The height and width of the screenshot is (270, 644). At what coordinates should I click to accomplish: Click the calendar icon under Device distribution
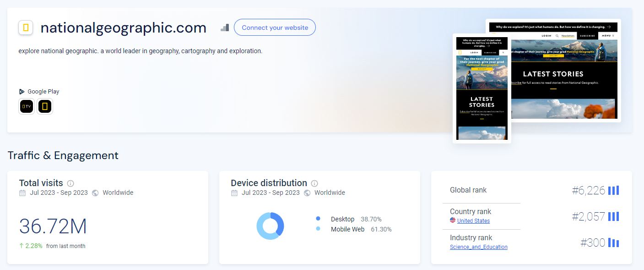(x=234, y=193)
